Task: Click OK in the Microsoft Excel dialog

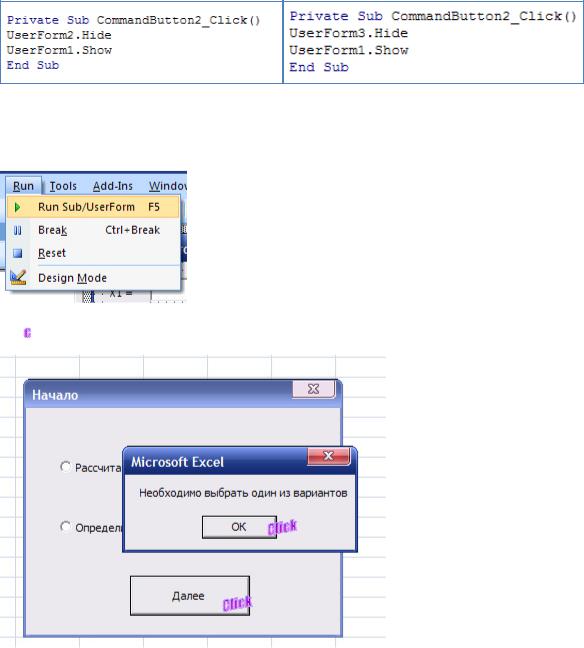Action: click(239, 527)
